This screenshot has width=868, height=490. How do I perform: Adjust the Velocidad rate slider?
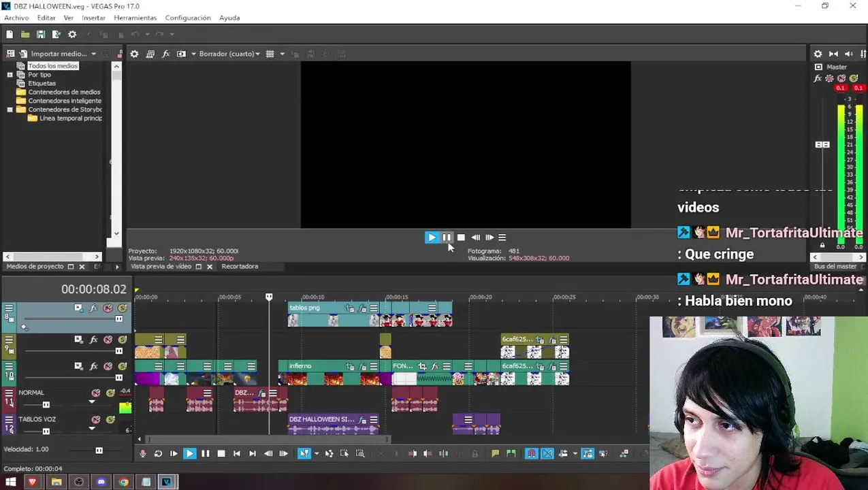(99, 451)
